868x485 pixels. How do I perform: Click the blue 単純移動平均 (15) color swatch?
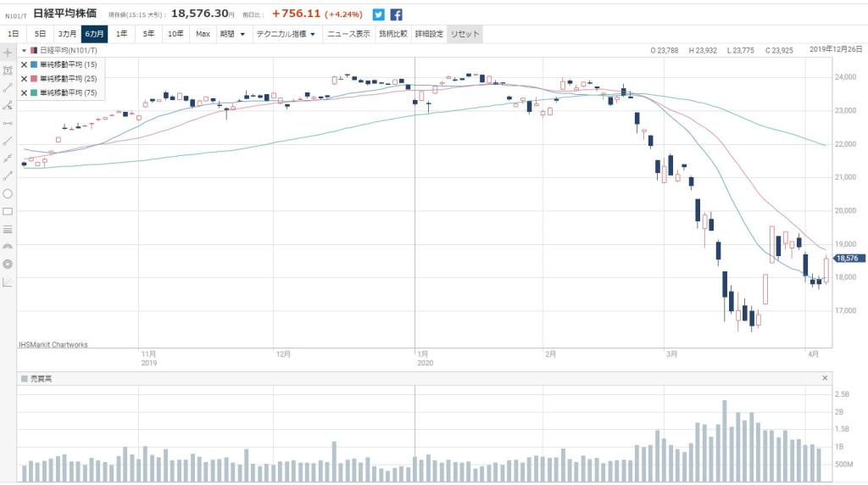point(34,64)
